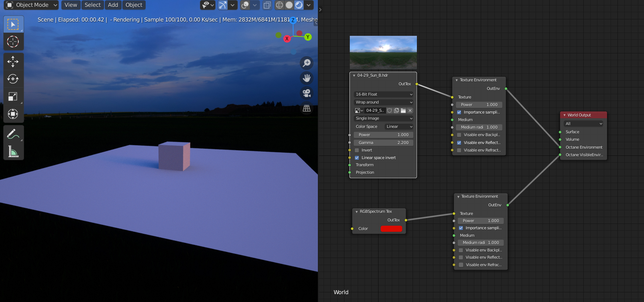
Task: Activate the Measure ruler tool
Action: (13, 151)
